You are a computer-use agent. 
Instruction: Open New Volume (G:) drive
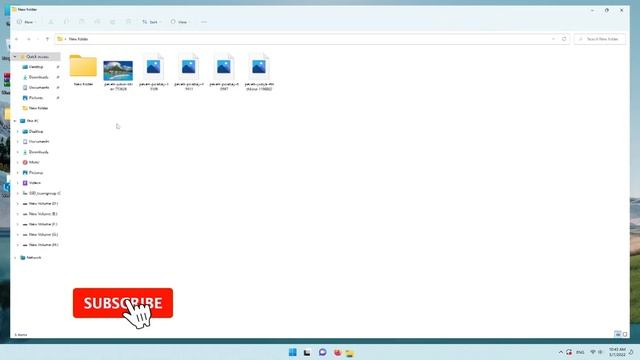(x=40, y=235)
